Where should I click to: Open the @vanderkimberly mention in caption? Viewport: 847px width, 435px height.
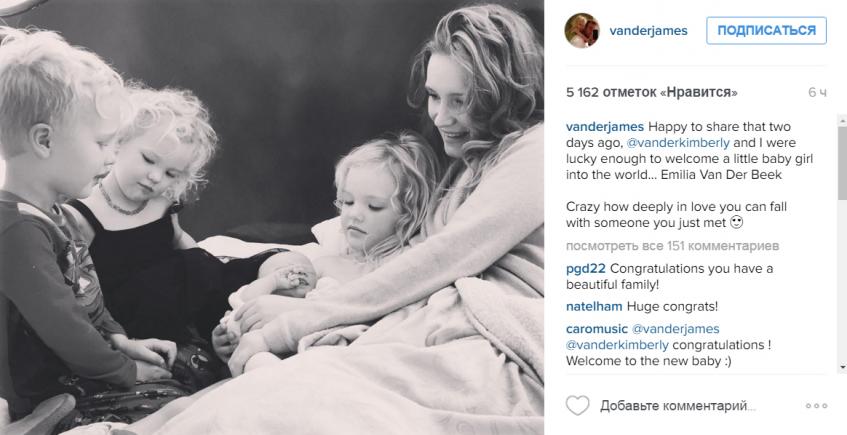[678, 143]
